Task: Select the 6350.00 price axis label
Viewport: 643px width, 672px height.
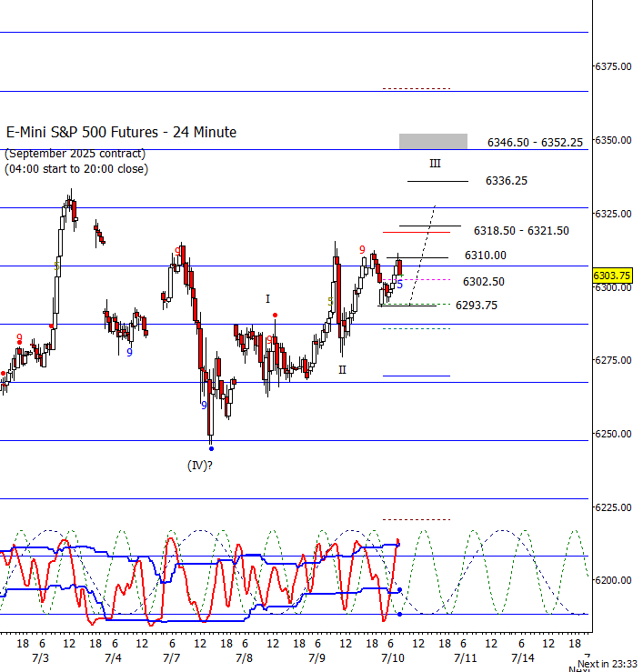Action: click(x=613, y=140)
